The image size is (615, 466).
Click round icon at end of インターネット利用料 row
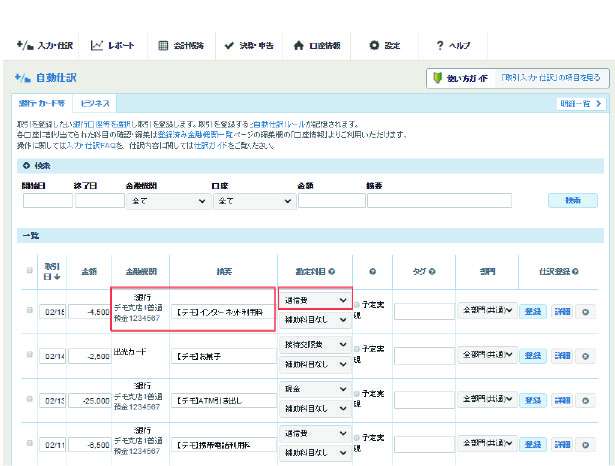[x=585, y=312]
